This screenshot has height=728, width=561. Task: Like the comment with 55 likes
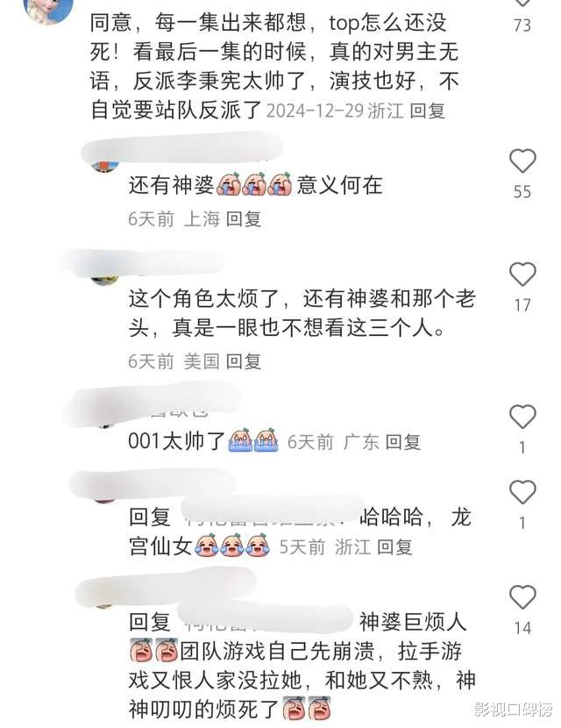tap(522, 161)
